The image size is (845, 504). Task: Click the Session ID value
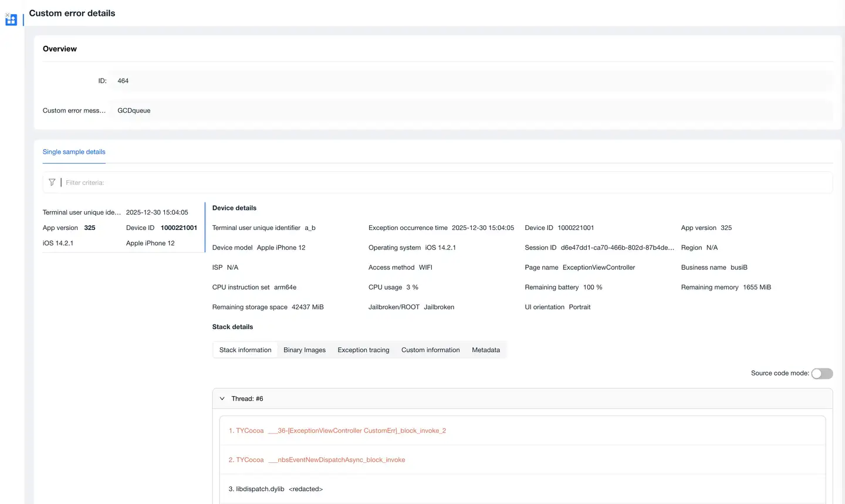[617, 248]
